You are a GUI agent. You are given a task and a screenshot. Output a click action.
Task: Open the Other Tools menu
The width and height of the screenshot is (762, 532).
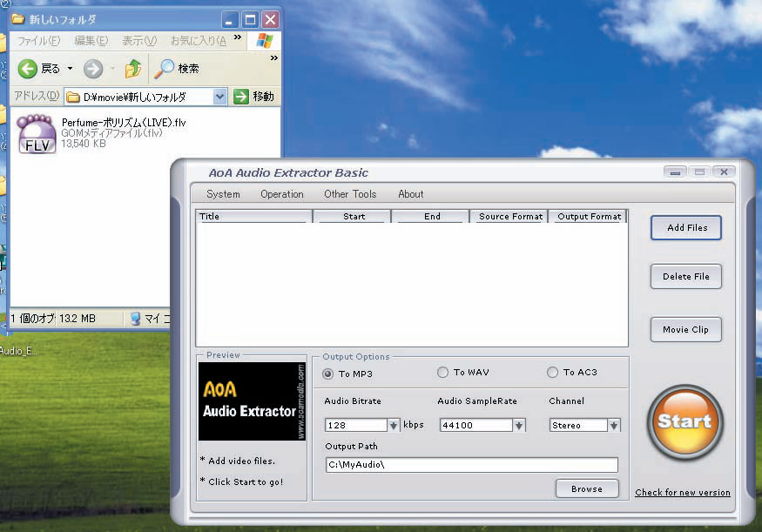pyautogui.click(x=350, y=194)
